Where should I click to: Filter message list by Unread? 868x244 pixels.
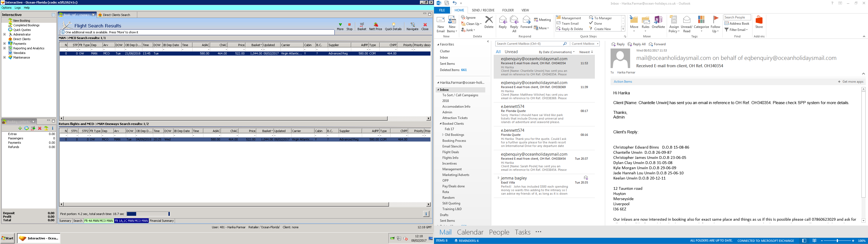click(511, 52)
